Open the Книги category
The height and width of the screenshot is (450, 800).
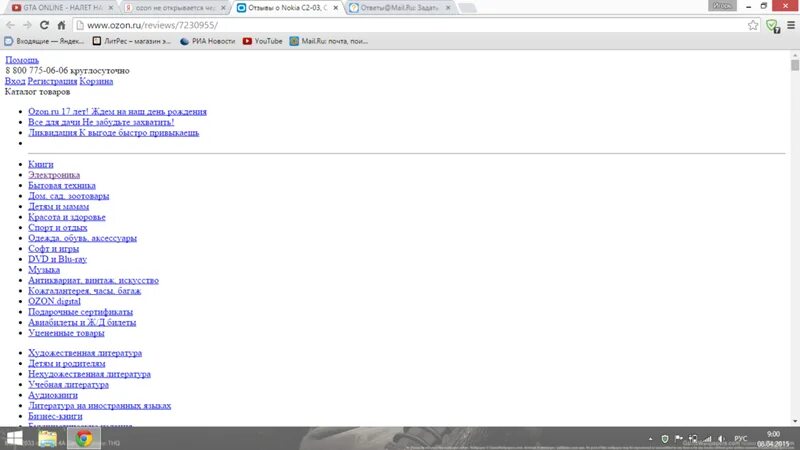pos(41,164)
